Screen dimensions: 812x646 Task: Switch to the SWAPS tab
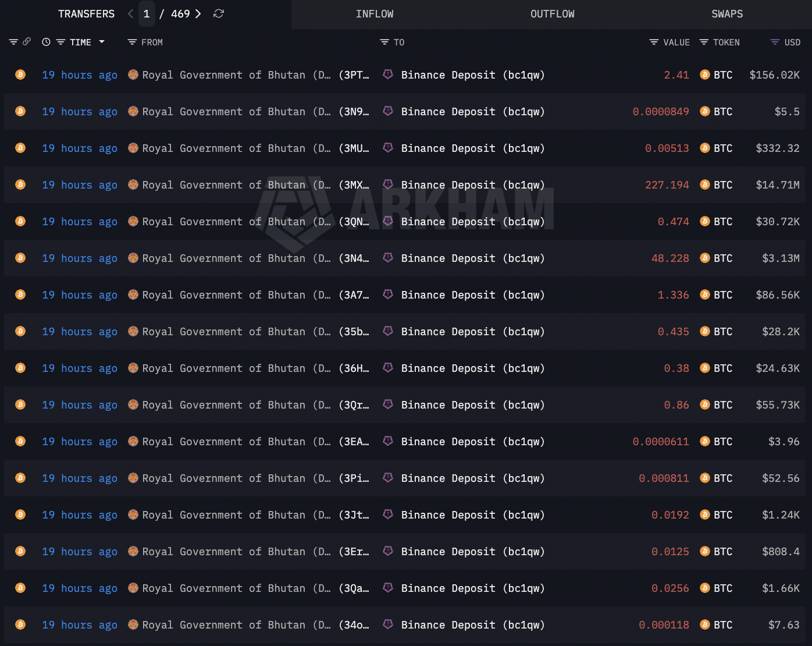727,14
